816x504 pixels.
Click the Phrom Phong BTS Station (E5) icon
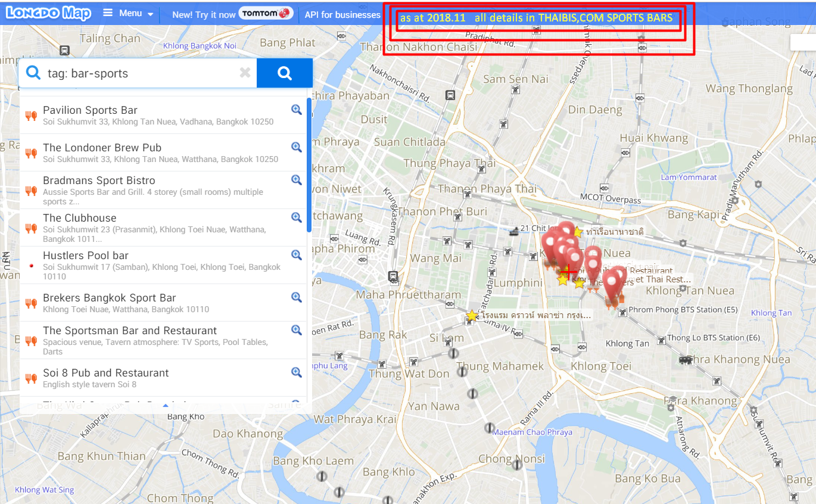[622, 312]
